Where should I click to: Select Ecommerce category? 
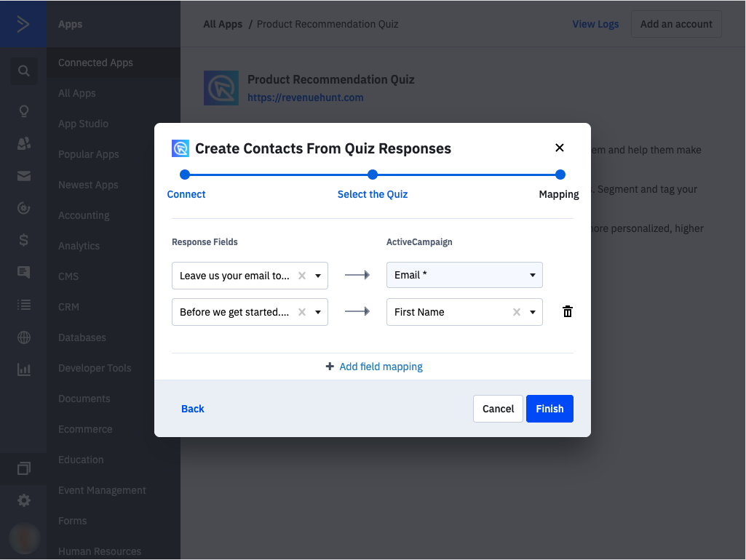point(85,429)
